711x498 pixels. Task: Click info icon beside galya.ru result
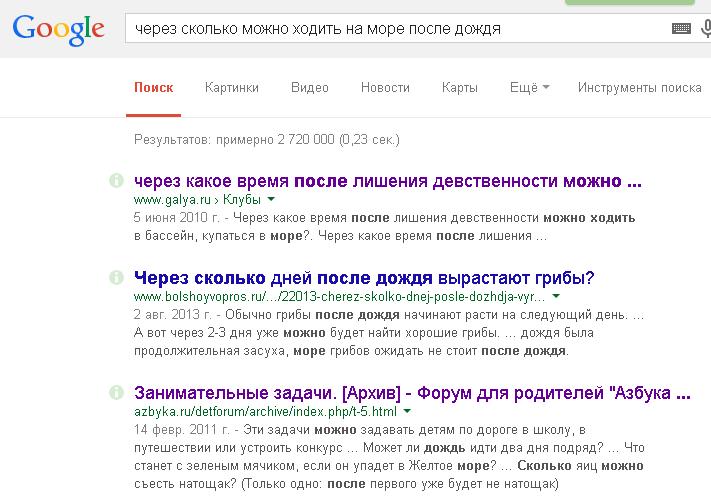117,181
